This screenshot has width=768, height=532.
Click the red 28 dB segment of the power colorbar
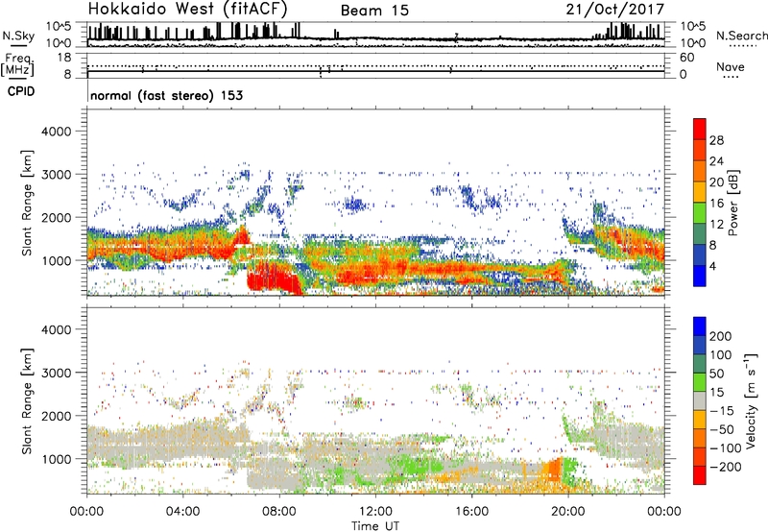coord(700,130)
